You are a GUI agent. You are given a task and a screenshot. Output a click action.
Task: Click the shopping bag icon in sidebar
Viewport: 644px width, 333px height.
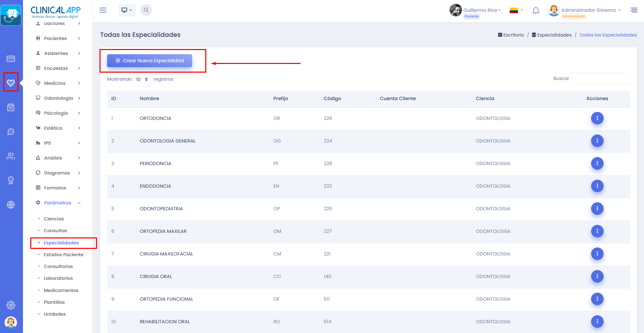point(11,107)
